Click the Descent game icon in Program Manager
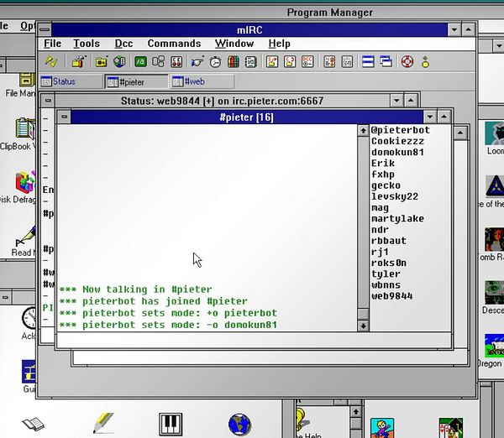Screen dimensions: 504x438 point(495,292)
